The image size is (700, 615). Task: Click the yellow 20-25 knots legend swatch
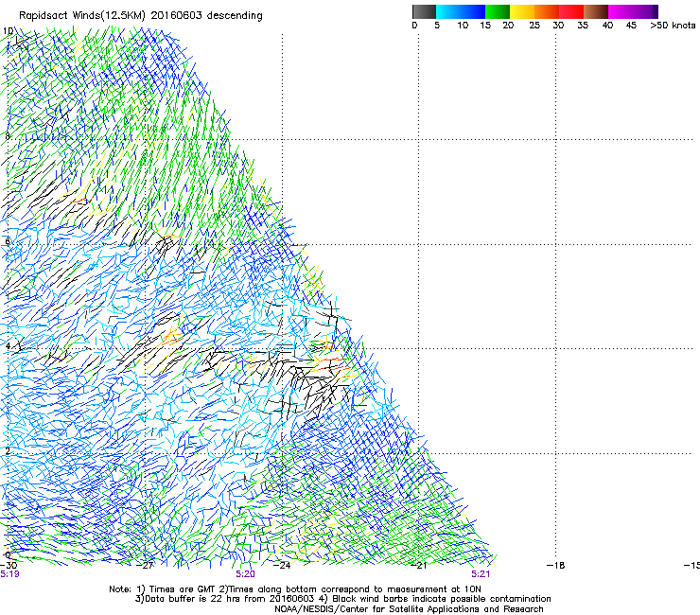522,11
